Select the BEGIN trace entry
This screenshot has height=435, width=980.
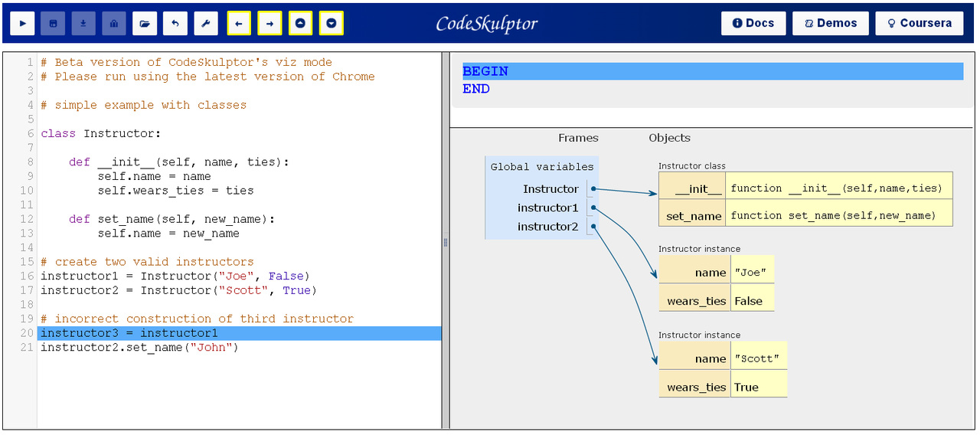713,71
